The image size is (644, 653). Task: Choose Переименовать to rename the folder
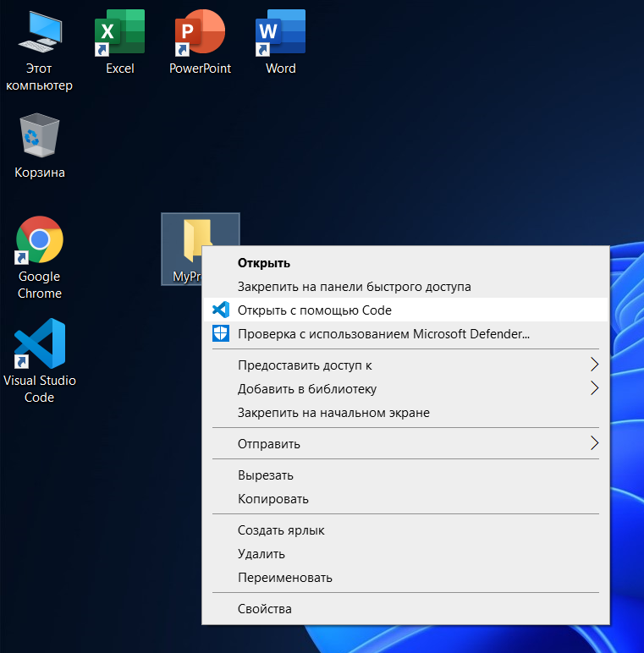pyautogui.click(x=284, y=578)
